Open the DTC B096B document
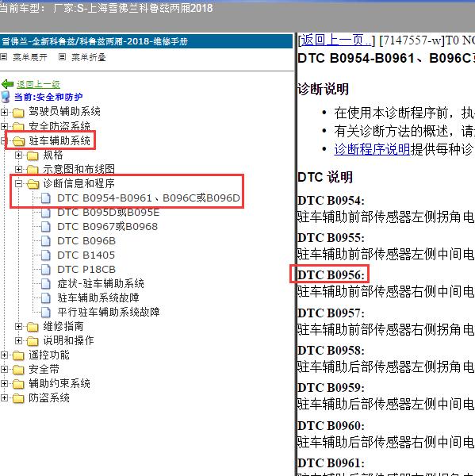This screenshot has height=476, width=475. [86, 240]
